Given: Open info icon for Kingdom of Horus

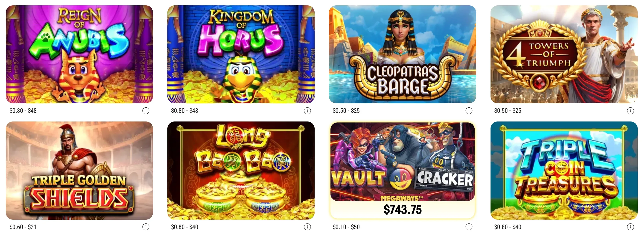Looking at the screenshot, I should pyautogui.click(x=307, y=111).
